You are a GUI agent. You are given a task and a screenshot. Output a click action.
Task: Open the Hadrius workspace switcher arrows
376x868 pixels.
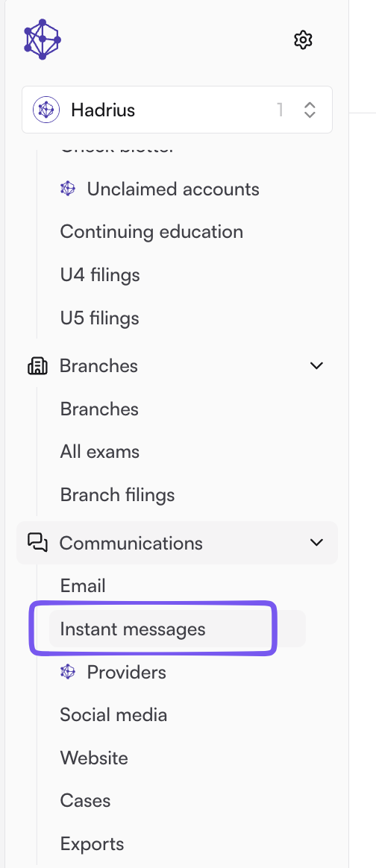[310, 110]
